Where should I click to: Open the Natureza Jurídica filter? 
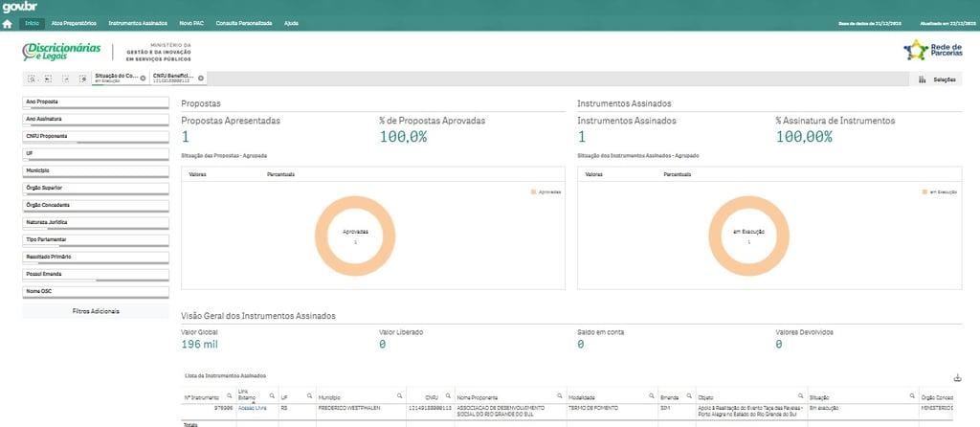[x=96, y=223]
